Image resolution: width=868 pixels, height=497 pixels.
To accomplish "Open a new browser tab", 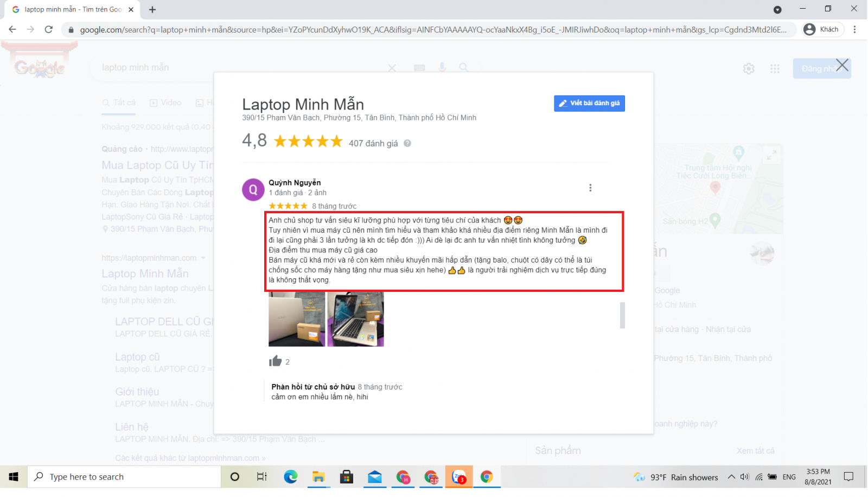I will click(x=152, y=9).
